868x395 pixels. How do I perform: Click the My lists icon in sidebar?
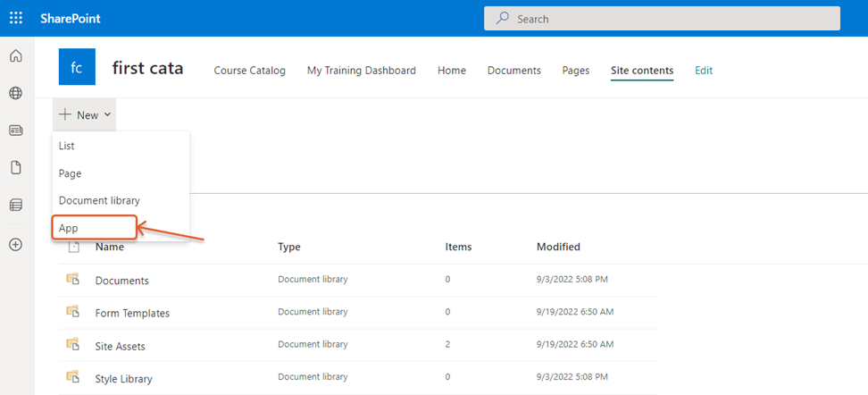tap(15, 205)
